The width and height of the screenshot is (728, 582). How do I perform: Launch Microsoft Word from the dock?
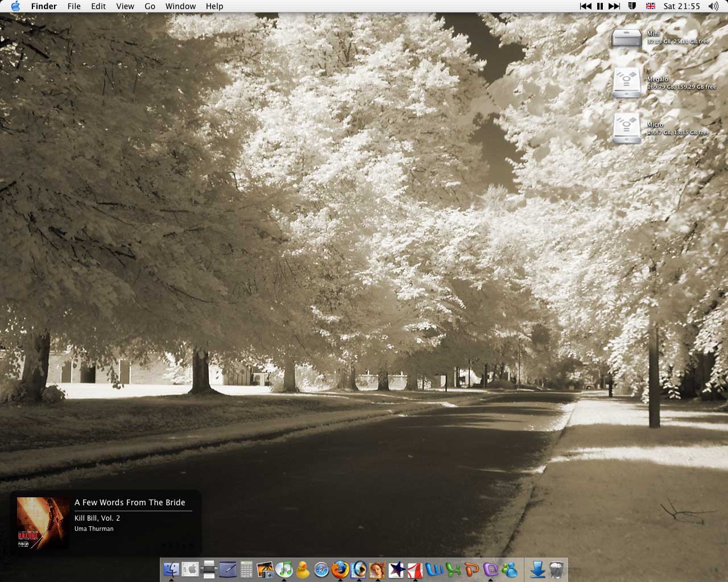(x=434, y=569)
